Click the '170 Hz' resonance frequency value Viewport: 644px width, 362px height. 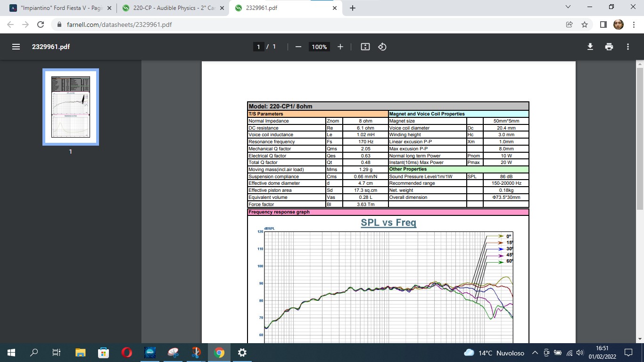(x=365, y=141)
